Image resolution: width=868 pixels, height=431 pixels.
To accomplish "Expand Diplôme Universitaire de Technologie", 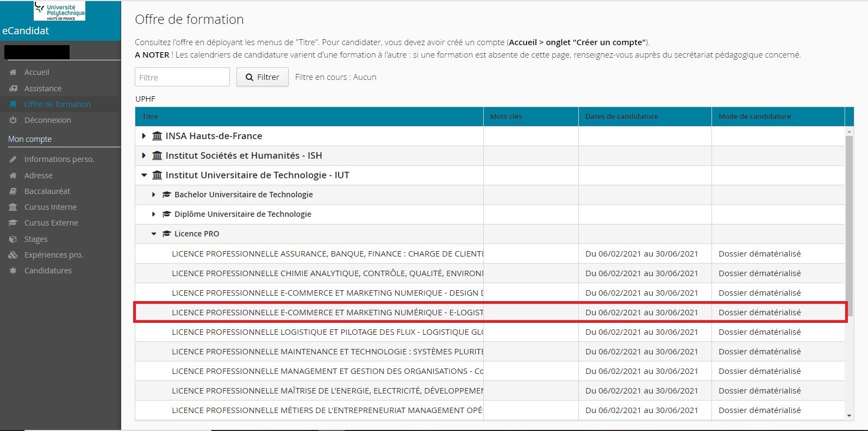I will pyautogui.click(x=153, y=214).
